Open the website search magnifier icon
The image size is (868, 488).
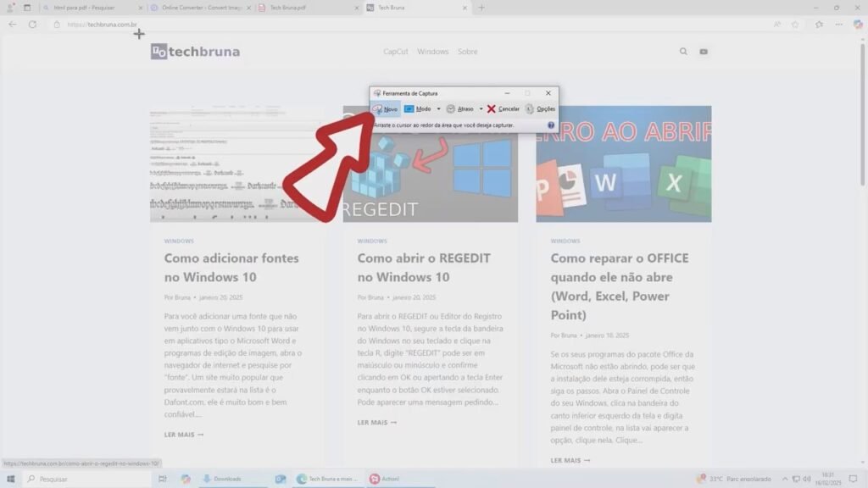[x=683, y=52]
